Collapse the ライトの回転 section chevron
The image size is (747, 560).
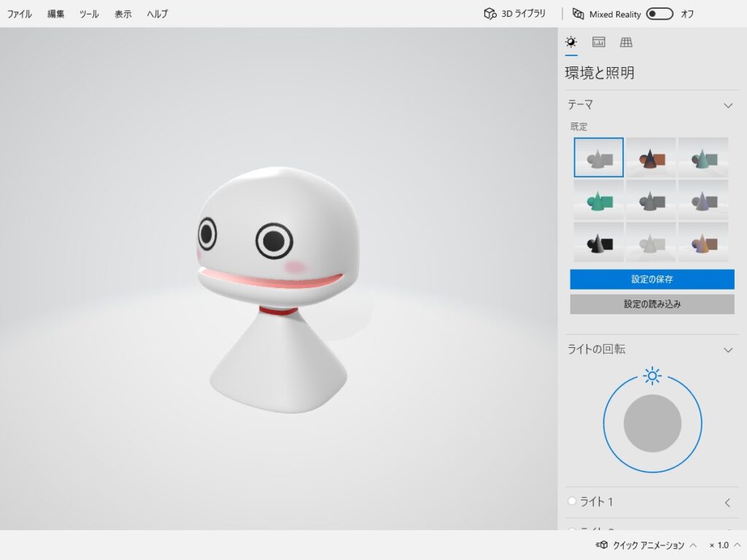tap(727, 350)
